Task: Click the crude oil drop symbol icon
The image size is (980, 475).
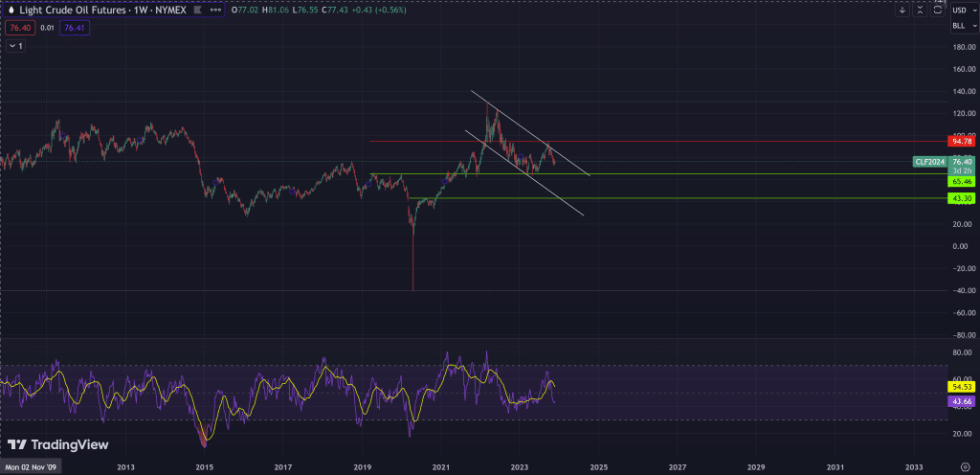Action: pyautogui.click(x=11, y=10)
